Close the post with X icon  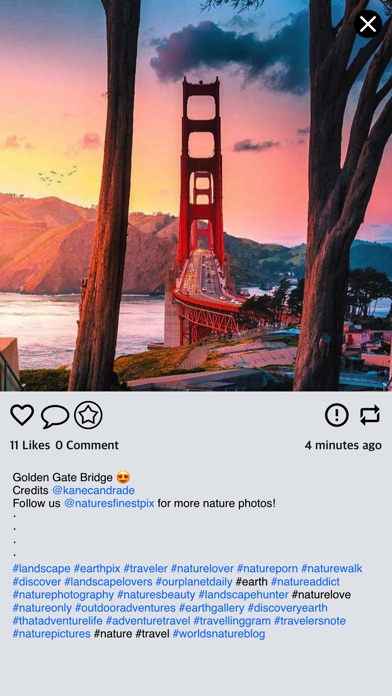(368, 24)
